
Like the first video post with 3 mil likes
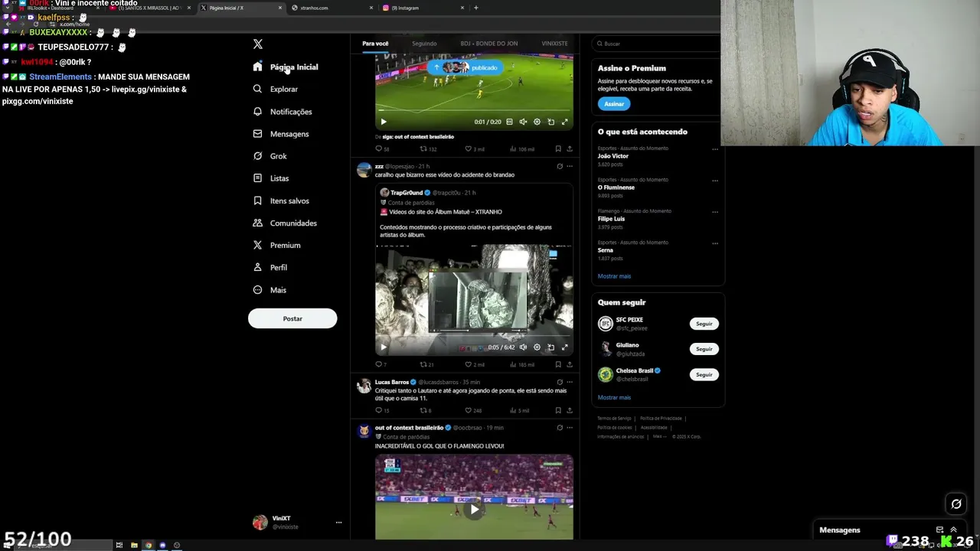tap(468, 148)
